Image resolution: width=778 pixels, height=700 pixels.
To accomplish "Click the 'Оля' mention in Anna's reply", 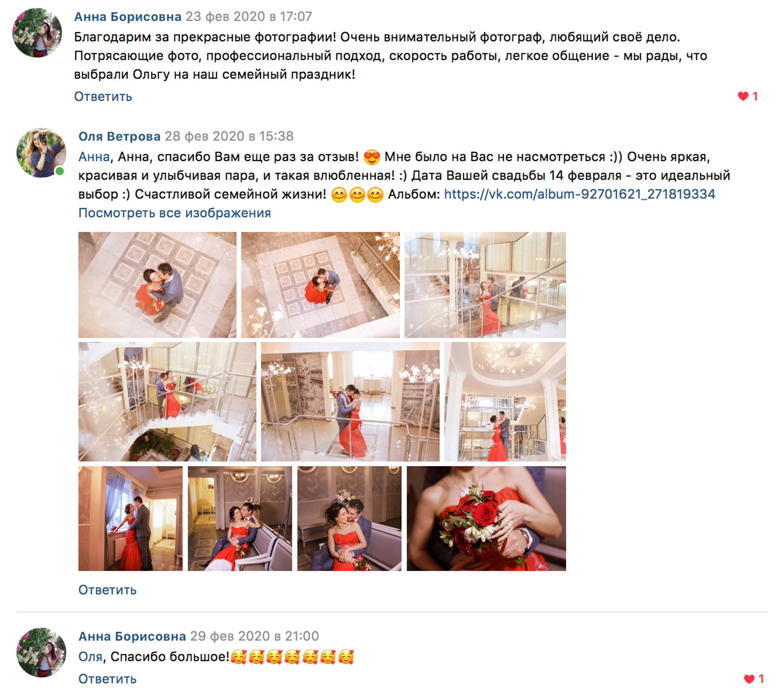I will [x=90, y=657].
